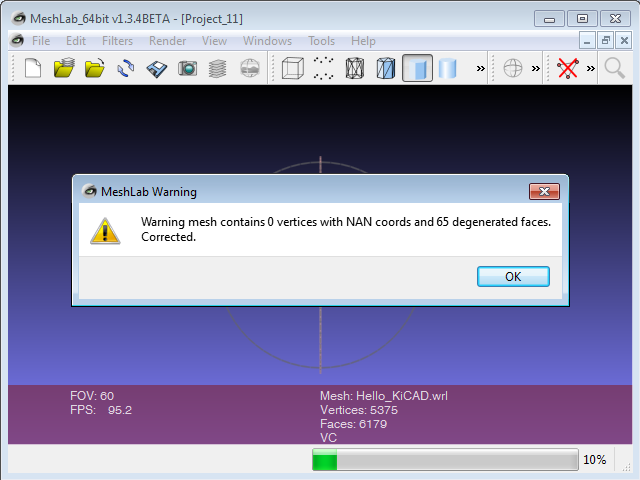Open the layer dialog stack icon
This screenshot has width=640, height=480.
pyautogui.click(x=218, y=68)
